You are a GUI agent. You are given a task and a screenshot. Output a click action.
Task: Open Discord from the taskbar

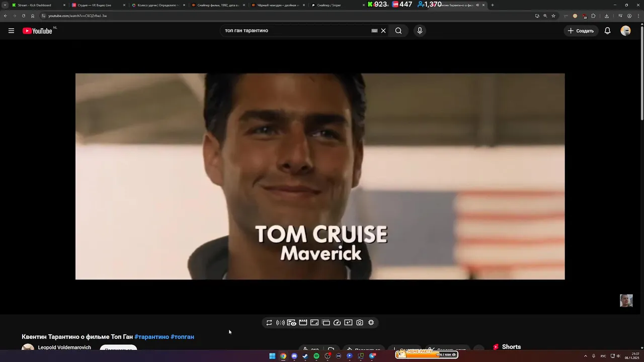click(x=294, y=356)
